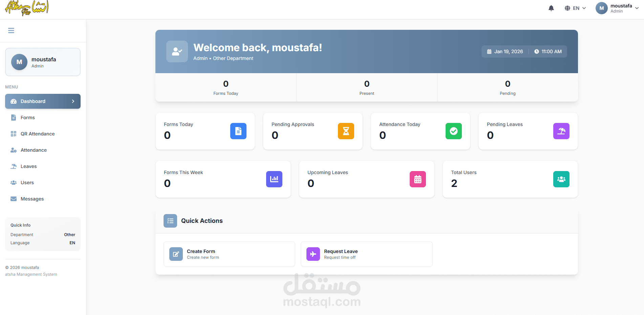Click the QR Attendance grid icon
This screenshot has height=315, width=644.
tap(14, 134)
